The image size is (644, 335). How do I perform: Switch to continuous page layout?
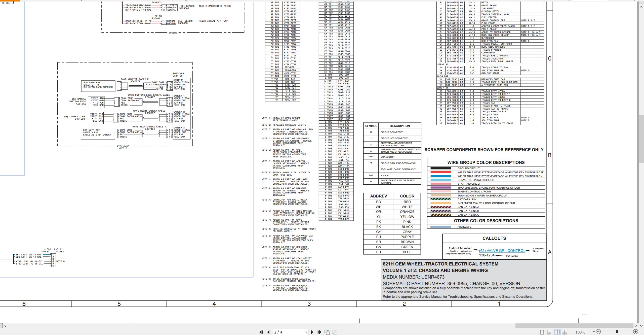[549, 332]
